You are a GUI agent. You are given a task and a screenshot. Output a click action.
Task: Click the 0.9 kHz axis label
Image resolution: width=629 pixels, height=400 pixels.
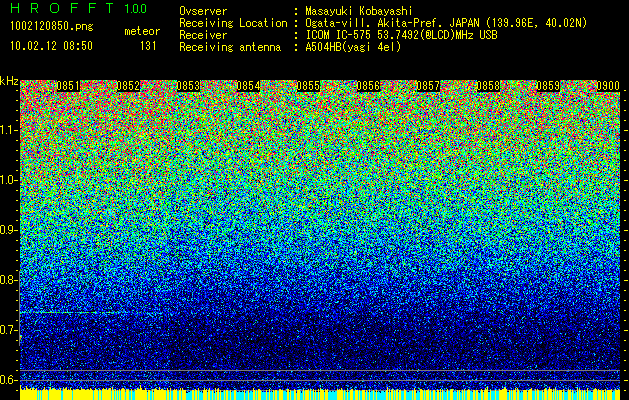[x=8, y=230]
